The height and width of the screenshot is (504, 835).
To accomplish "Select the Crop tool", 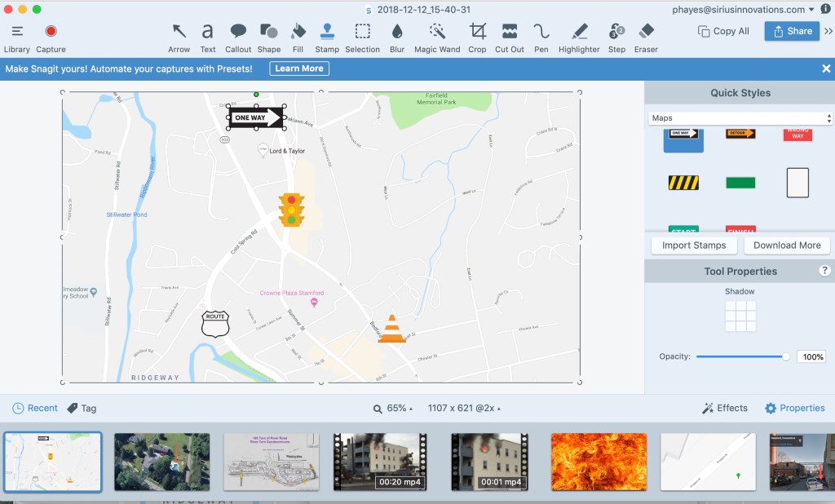I will pyautogui.click(x=477, y=32).
